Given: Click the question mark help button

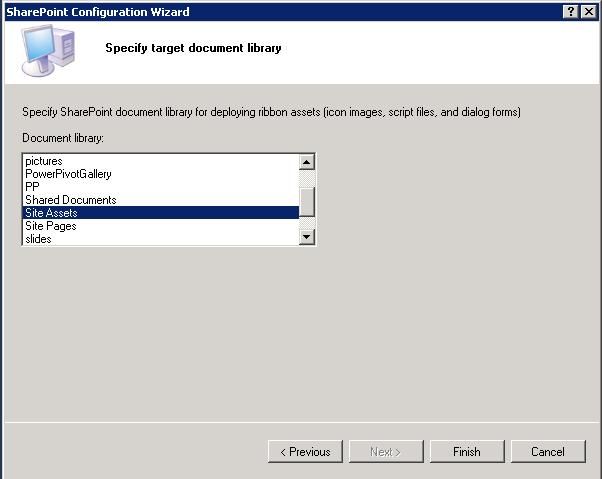Looking at the screenshot, I should coord(571,12).
